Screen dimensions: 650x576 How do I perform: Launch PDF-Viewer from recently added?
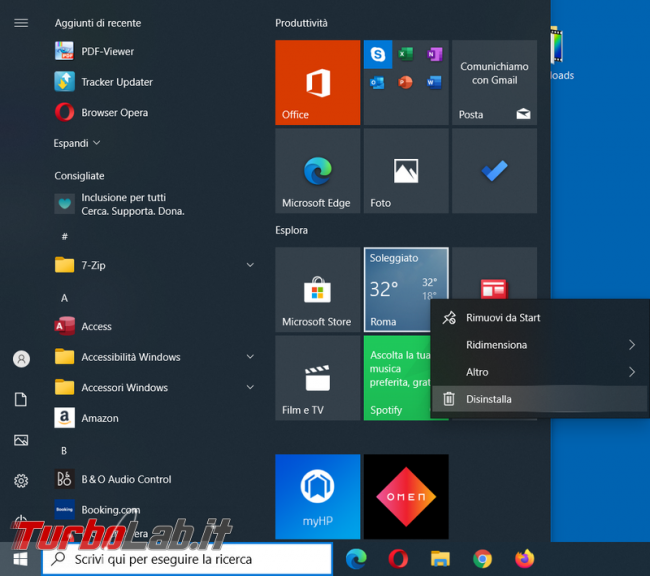[x=95, y=51]
